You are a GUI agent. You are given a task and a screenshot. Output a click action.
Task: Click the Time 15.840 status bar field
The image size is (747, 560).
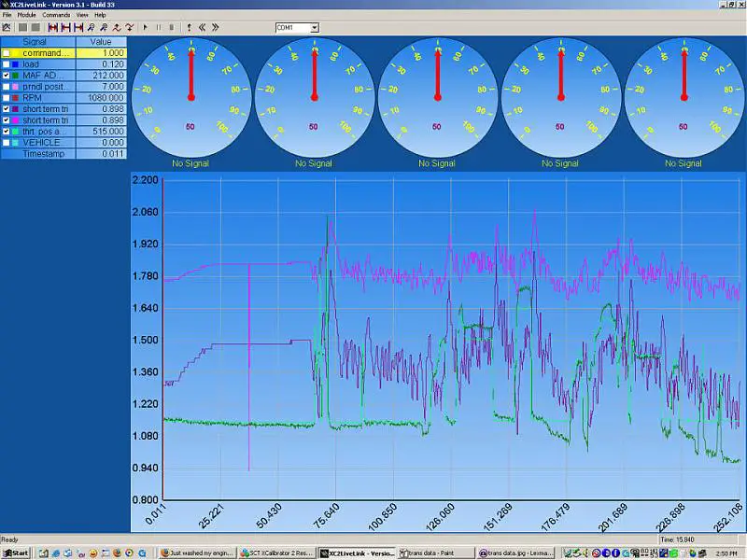pyautogui.click(x=698, y=539)
